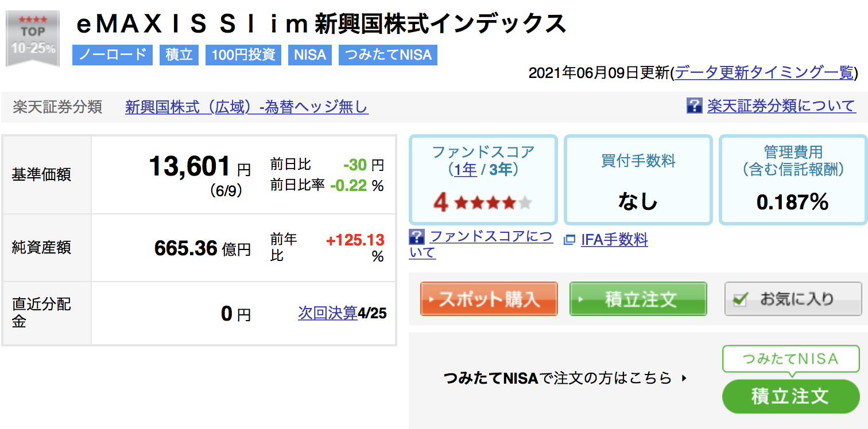
Task: Open 新興国株式（広域）-為替ヘッジ無し category link
Action: pos(247,107)
